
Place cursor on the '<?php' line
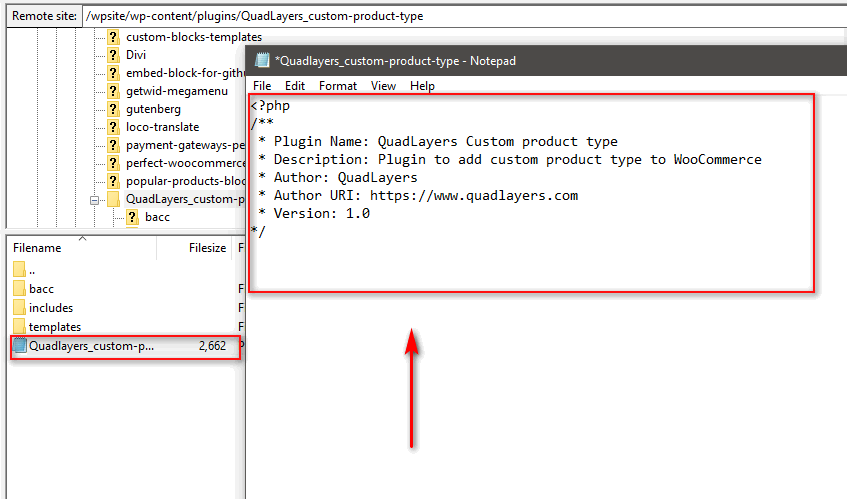click(x=270, y=105)
